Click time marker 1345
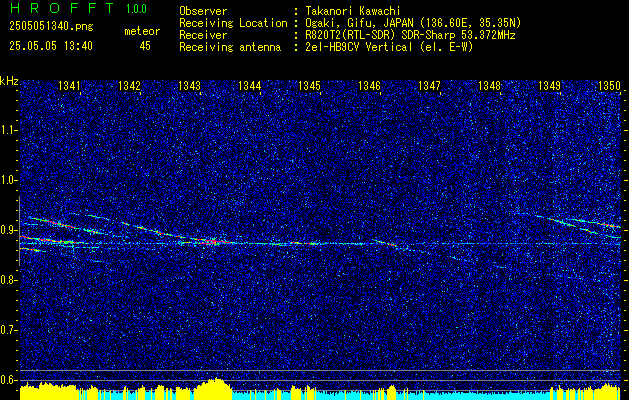Screen dimensions: 629x400 click(310, 86)
